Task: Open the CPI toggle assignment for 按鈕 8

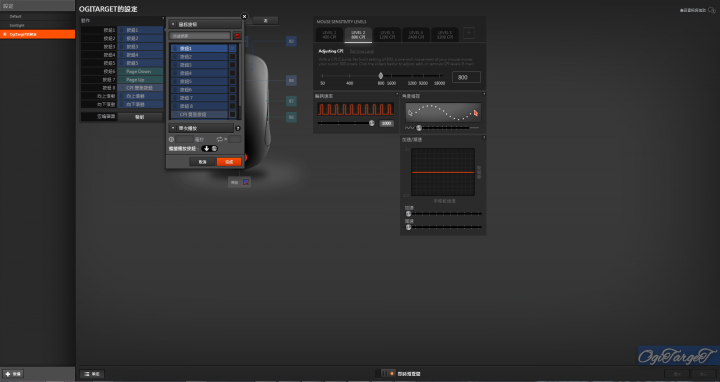Action: 140,88
